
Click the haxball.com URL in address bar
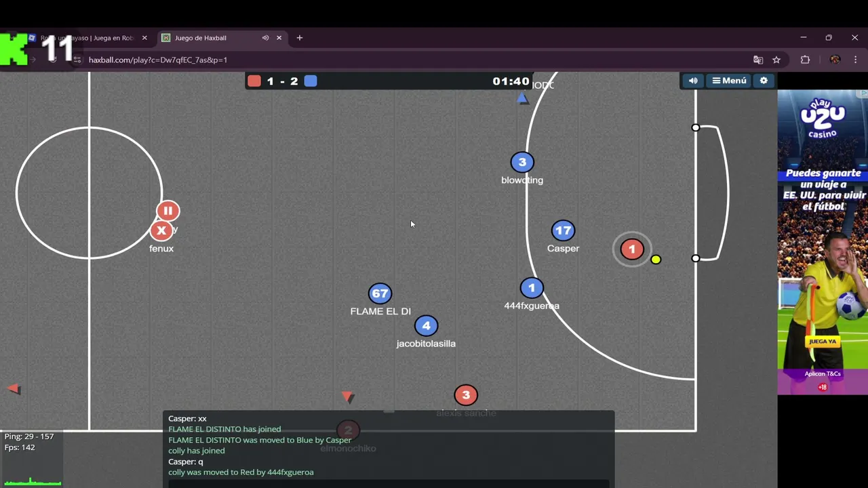158,60
